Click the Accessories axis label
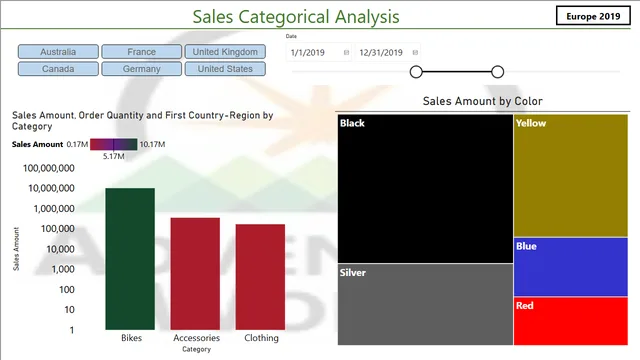This screenshot has height=360, width=640. tap(196, 338)
